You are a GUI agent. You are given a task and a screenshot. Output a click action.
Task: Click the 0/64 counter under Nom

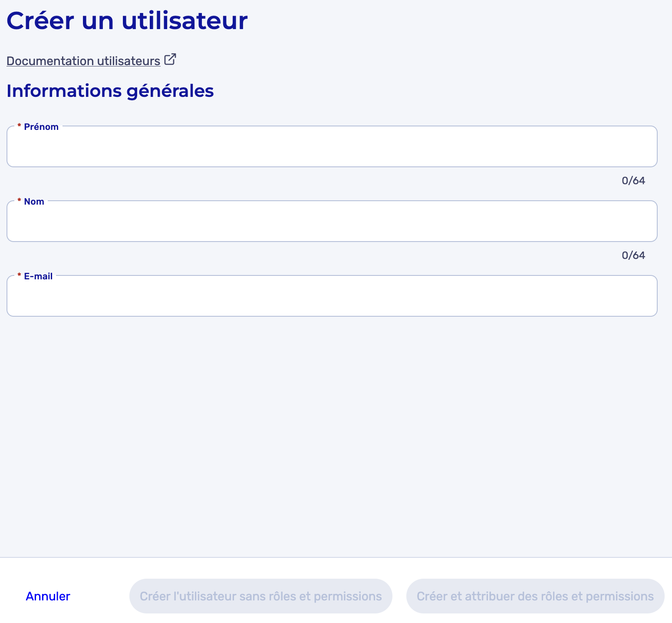pos(633,255)
